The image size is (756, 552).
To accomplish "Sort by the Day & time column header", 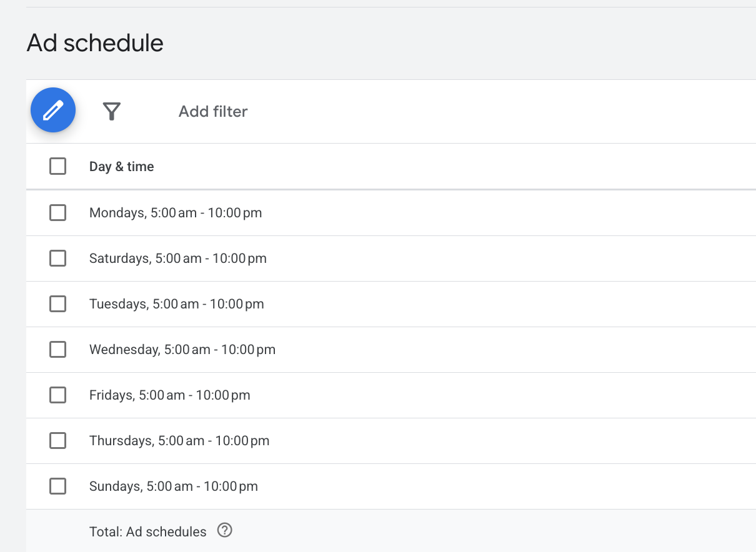I will pos(121,166).
